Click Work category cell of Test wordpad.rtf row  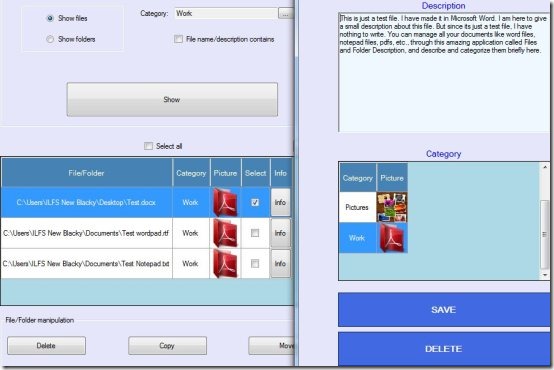click(191, 233)
